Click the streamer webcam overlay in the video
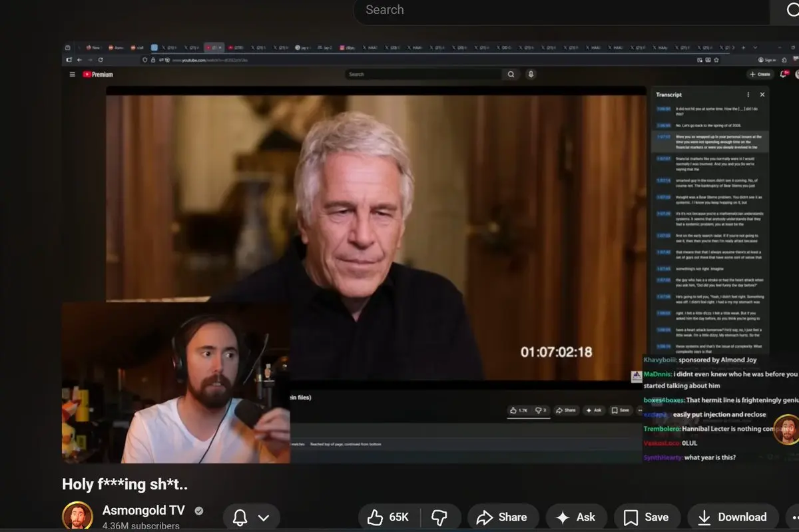 tap(176, 383)
